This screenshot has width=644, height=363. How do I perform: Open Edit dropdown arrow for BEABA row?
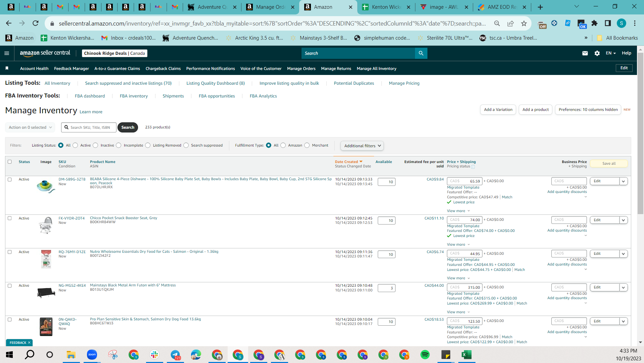click(x=624, y=181)
